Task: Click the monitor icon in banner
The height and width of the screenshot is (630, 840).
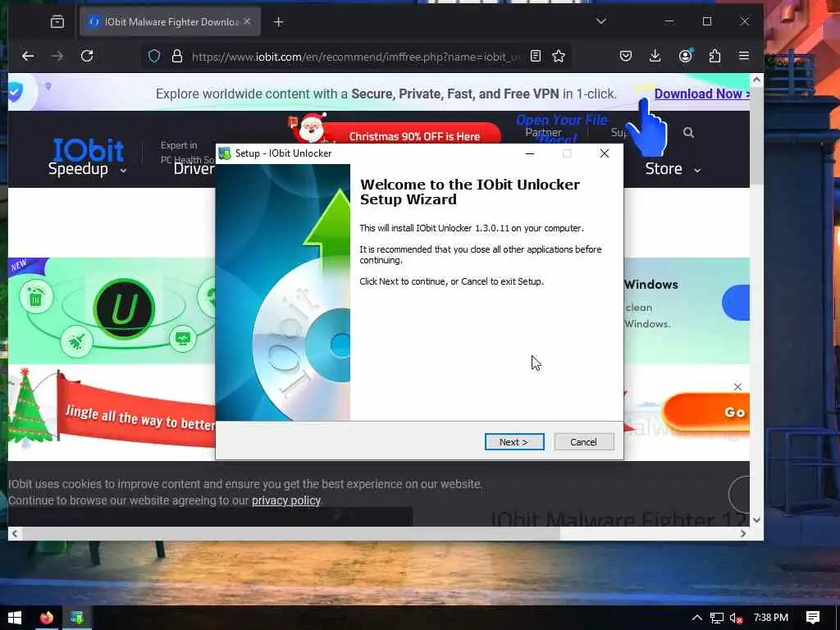Action: click(183, 338)
